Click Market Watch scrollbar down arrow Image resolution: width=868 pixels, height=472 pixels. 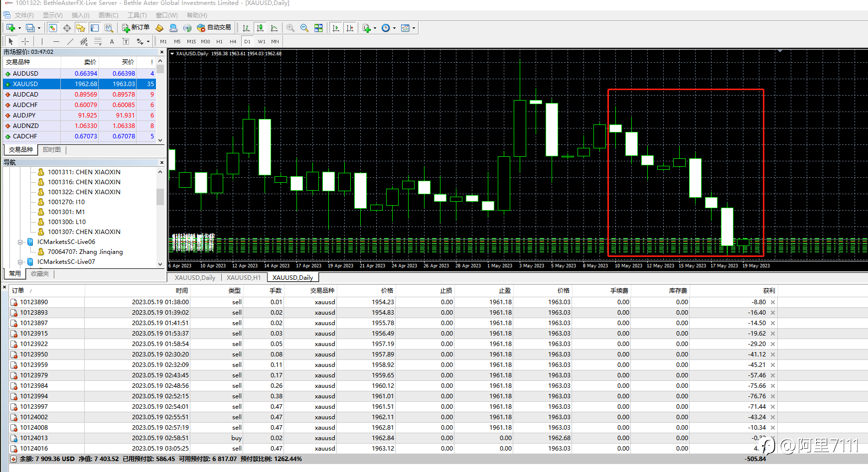(x=160, y=140)
